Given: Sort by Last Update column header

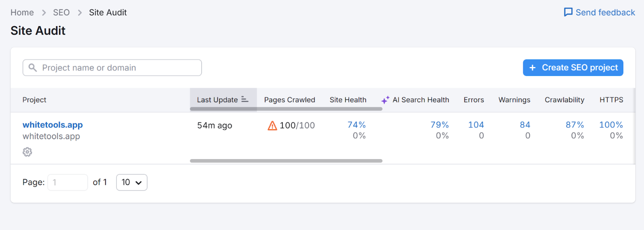Looking at the screenshot, I should pyautogui.click(x=217, y=100).
